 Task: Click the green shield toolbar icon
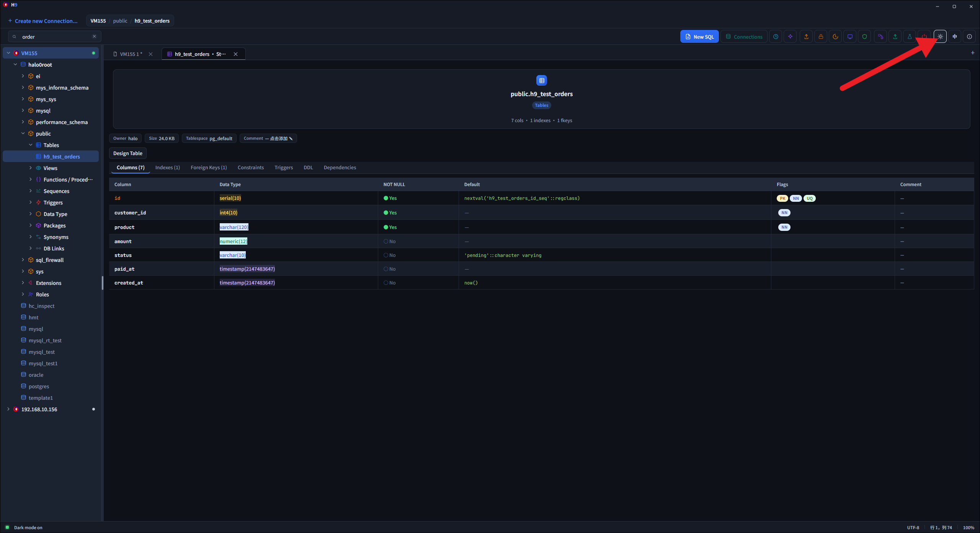click(864, 37)
